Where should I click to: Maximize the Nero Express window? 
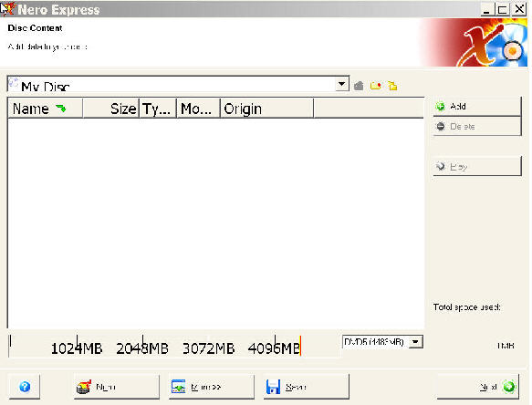click(503, 9)
